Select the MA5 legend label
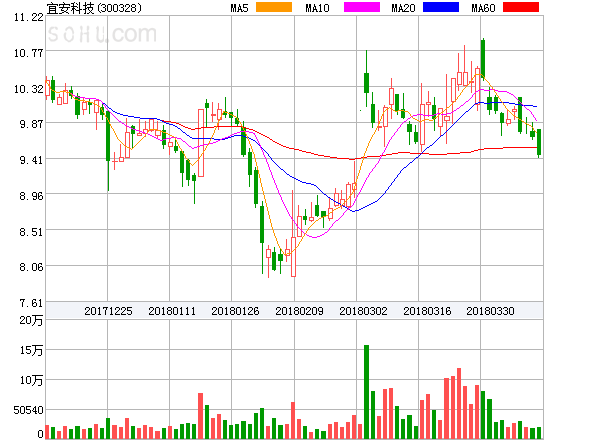This screenshot has width=600, height=440. pyautogui.click(x=239, y=8)
